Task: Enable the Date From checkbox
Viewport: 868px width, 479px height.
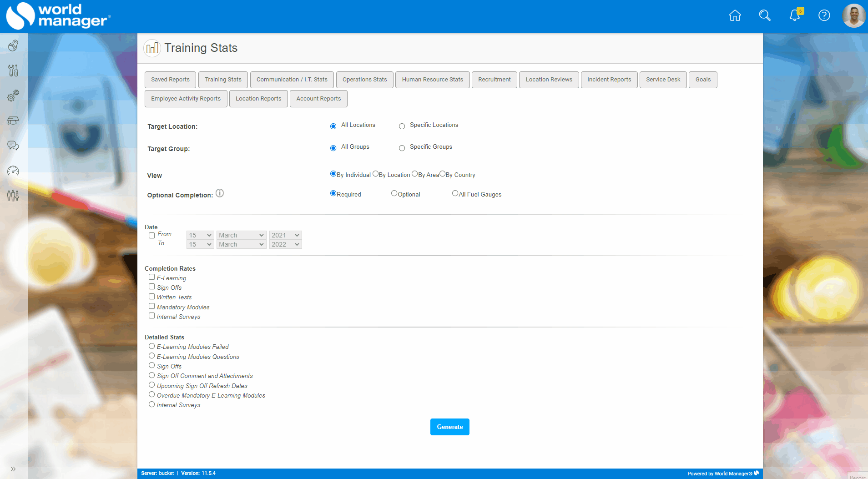Action: 152,236
